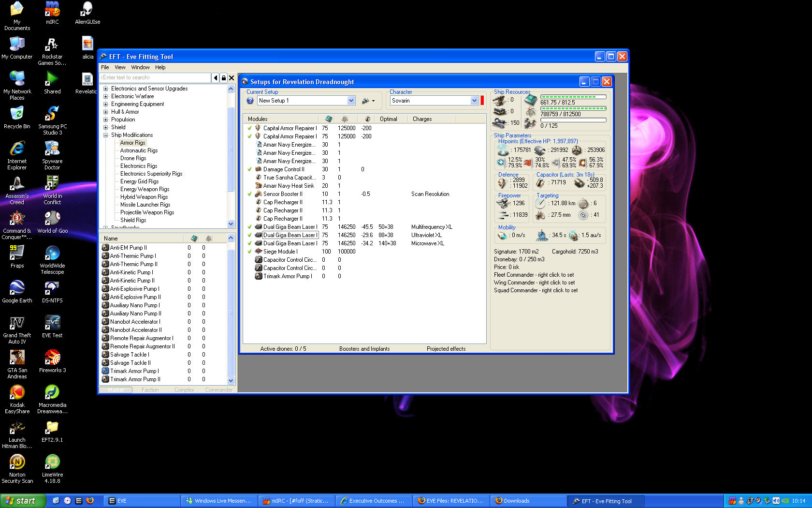Sort fitting list by the CPU column icon
Image resolution: width=812 pixels, height=508 pixels.
[329, 119]
